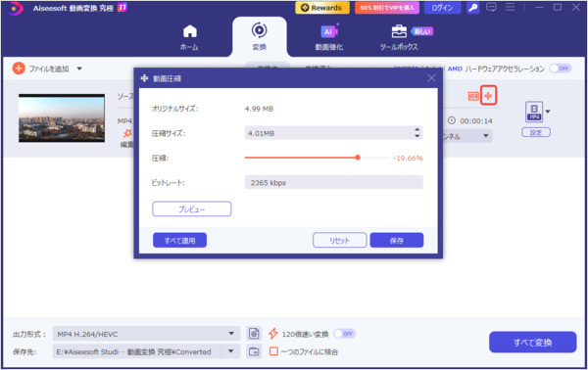Viewport: 588px width, 370px height.
Task: Click the open output folder icon
Action: (x=254, y=351)
